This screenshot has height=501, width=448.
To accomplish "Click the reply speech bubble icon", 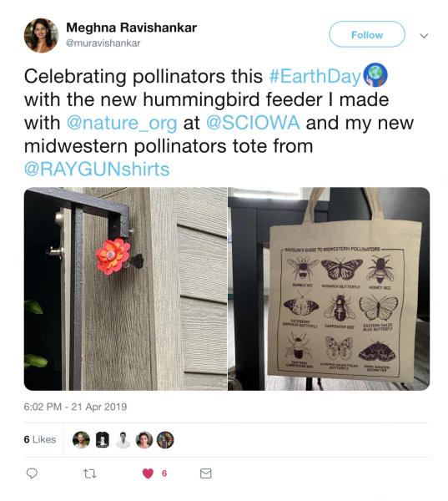I will (x=32, y=473).
